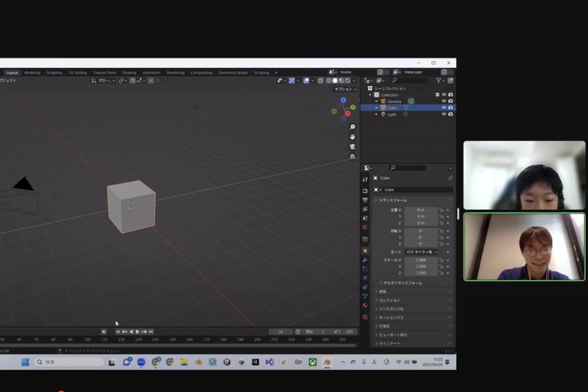Uncheck the Collection exclude checkbox
Viewport: 588px width, 392px height.
pyautogui.click(x=437, y=95)
